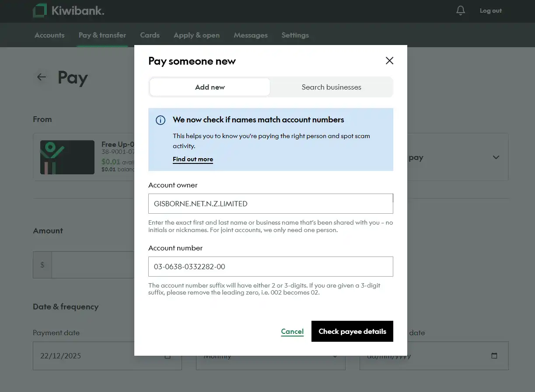Click the Free Up account card graphic

67,157
